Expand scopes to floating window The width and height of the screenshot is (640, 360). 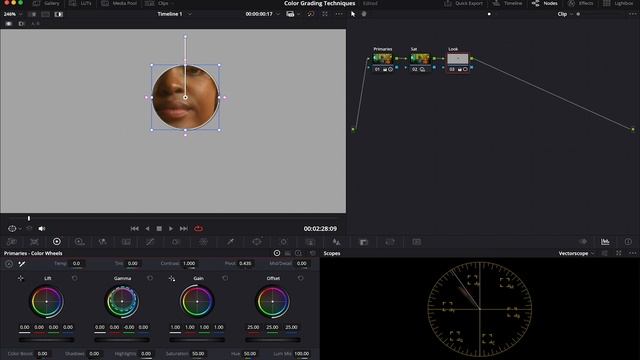[619, 253]
